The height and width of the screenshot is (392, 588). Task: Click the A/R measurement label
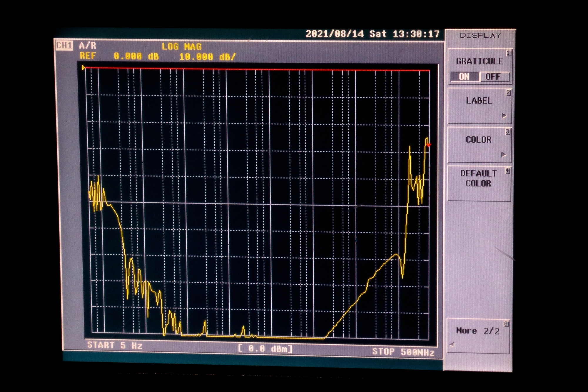tap(88, 46)
